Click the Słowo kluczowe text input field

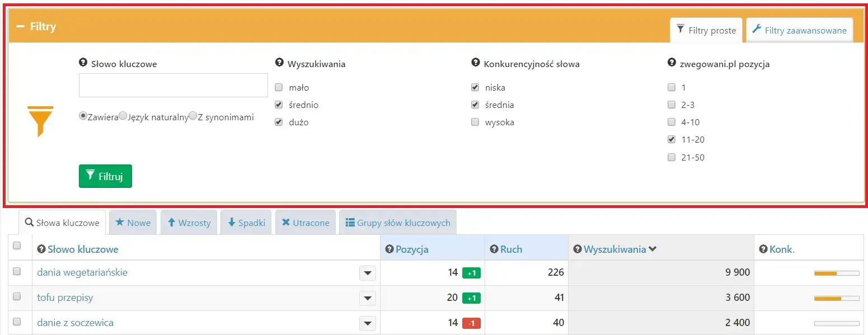[173, 86]
